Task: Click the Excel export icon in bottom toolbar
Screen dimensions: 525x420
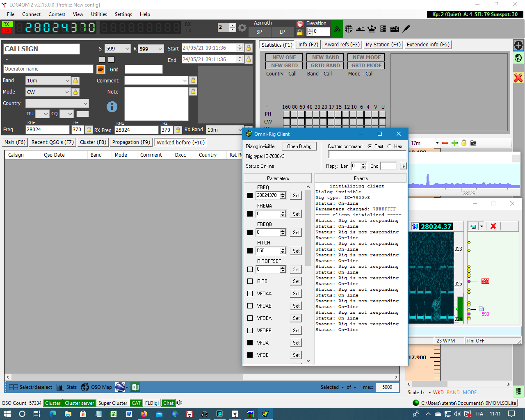Action: point(136,387)
